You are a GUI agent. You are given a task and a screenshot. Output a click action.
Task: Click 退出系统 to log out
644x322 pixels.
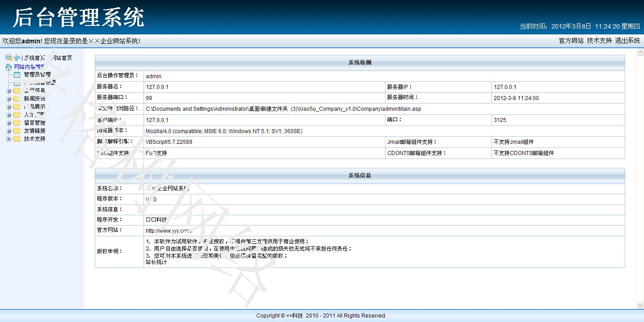click(627, 41)
